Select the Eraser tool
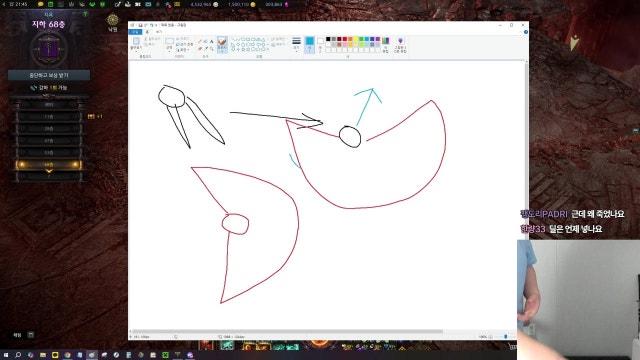 coord(200,49)
